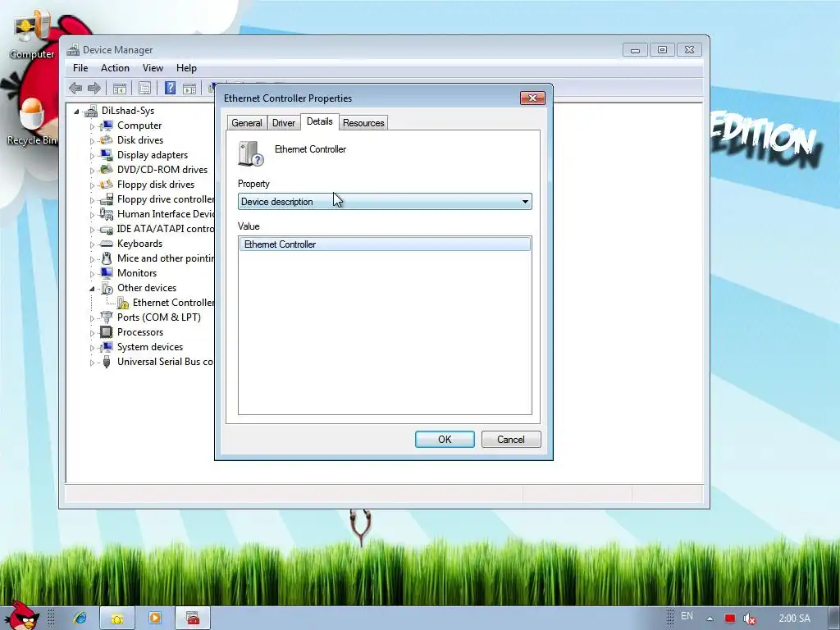
Task: Close the Ethernet Controller Properties dialog
Action: pos(532,98)
